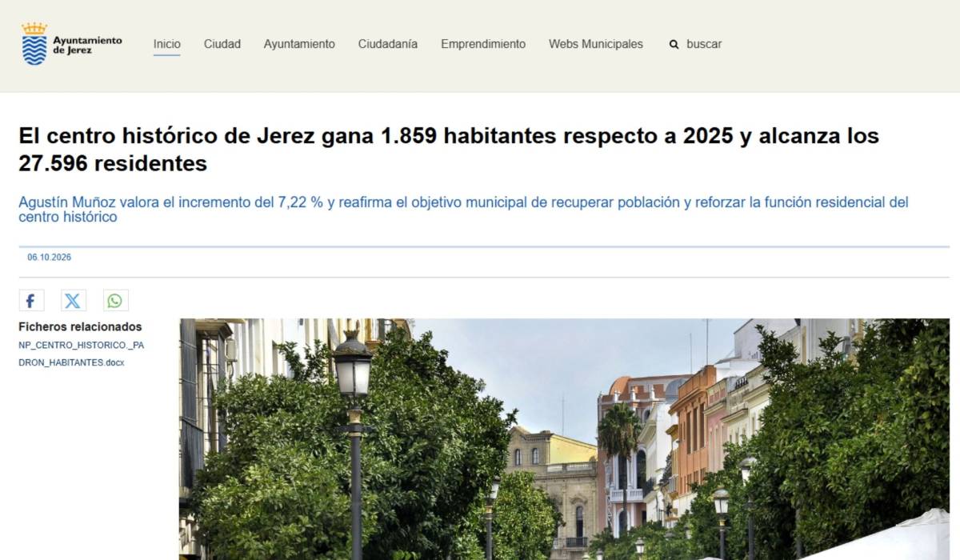Open the street photo of Jerez
This screenshot has width=960, height=560.
564,439
